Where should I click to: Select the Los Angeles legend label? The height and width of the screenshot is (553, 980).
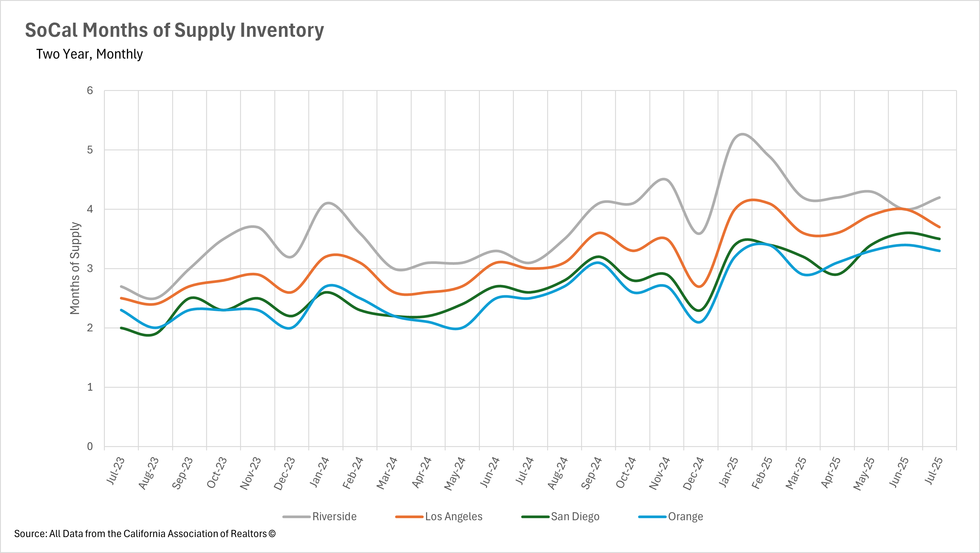(454, 516)
